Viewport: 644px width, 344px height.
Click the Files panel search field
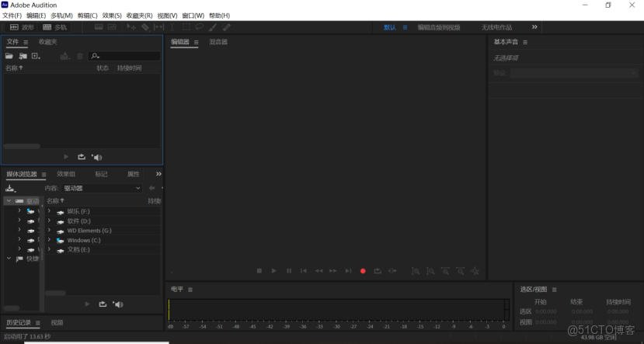coord(124,56)
